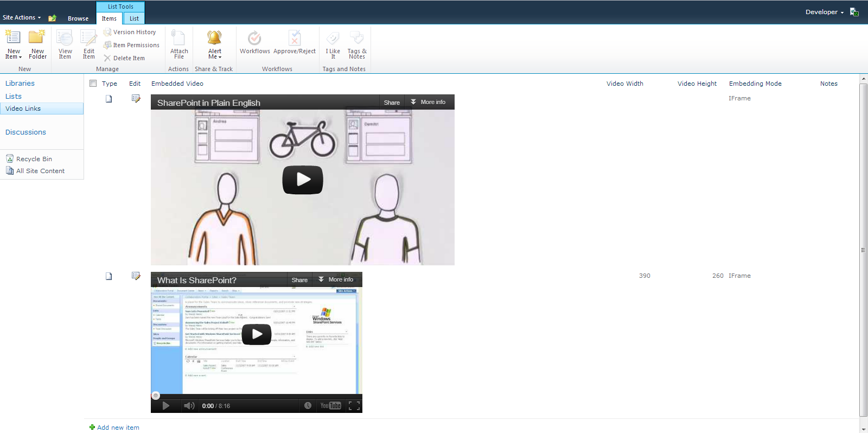868x433 pixels.
Task: Click the SharePoint in Plain English video title
Action: [x=209, y=103]
